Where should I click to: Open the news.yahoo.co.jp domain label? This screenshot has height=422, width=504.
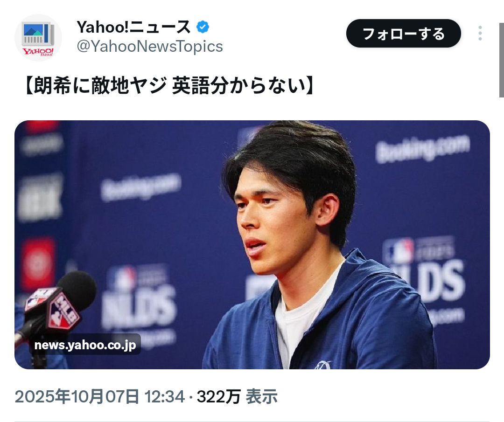(85, 345)
